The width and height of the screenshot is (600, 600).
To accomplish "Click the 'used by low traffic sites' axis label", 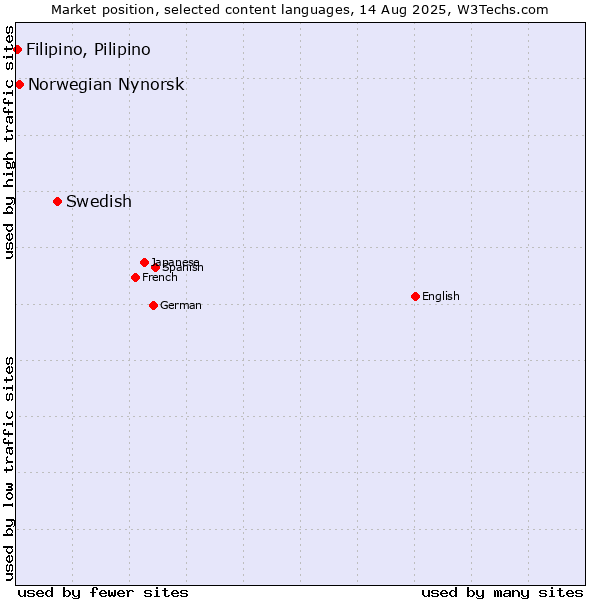I will click(x=8, y=470).
